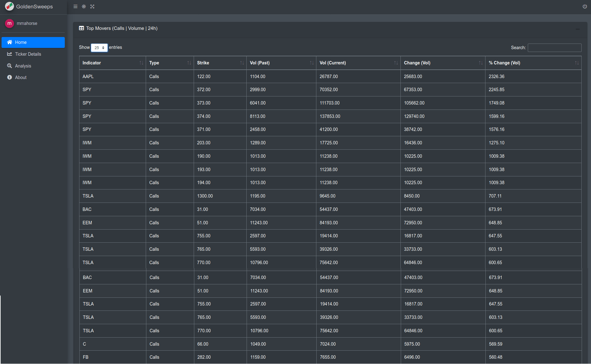This screenshot has width=591, height=364.
Task: Click the GoldenSweeps brand link
Action: 34,7
